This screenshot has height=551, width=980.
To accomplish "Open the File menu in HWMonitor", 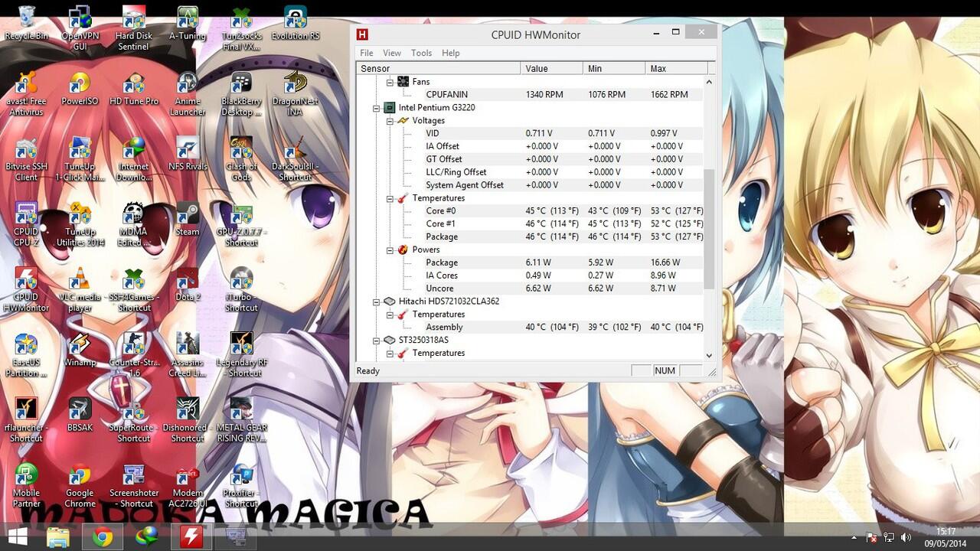I will pos(367,53).
